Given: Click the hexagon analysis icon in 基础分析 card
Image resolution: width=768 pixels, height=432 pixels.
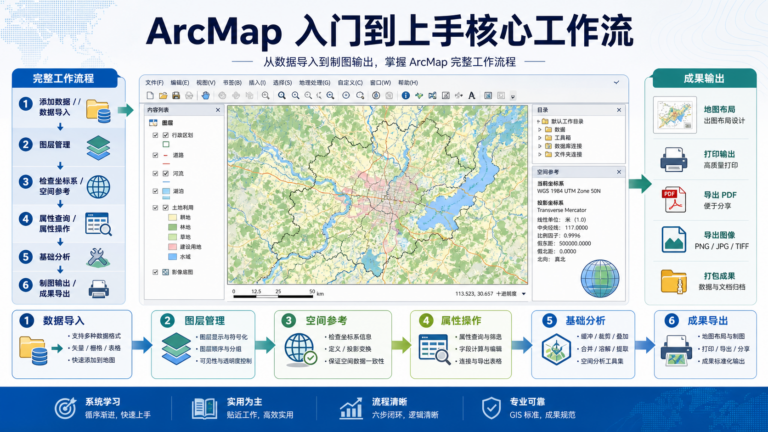Looking at the screenshot, I should [x=556, y=349].
